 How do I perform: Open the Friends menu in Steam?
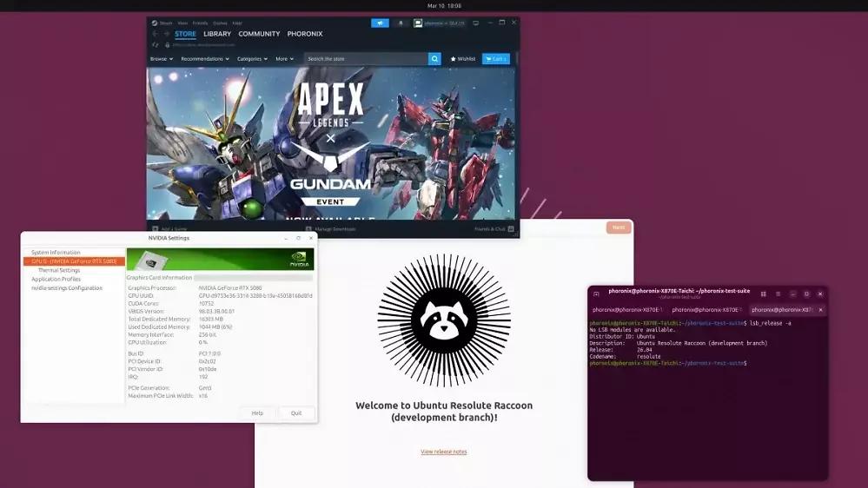click(x=200, y=23)
